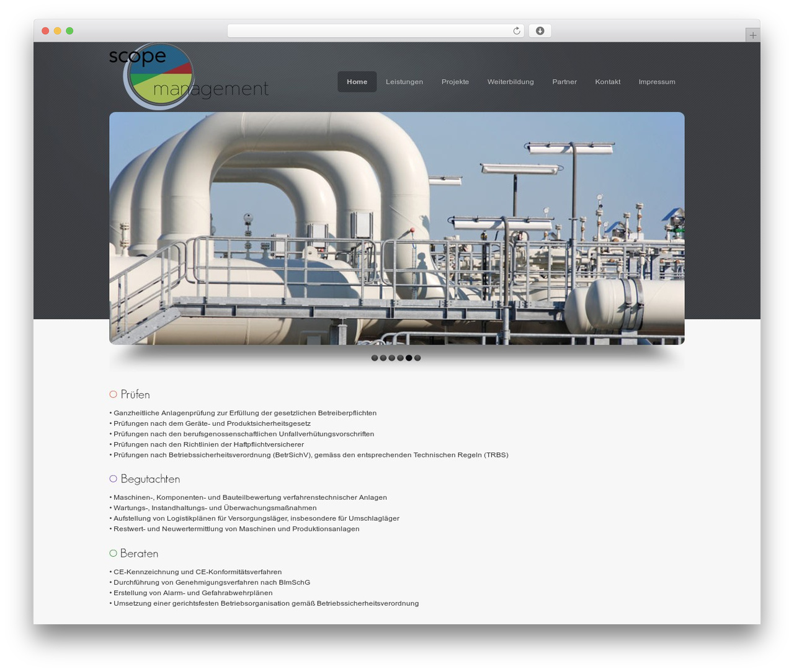Click the Begutachten heading
The height and width of the screenshot is (672, 794).
150,479
